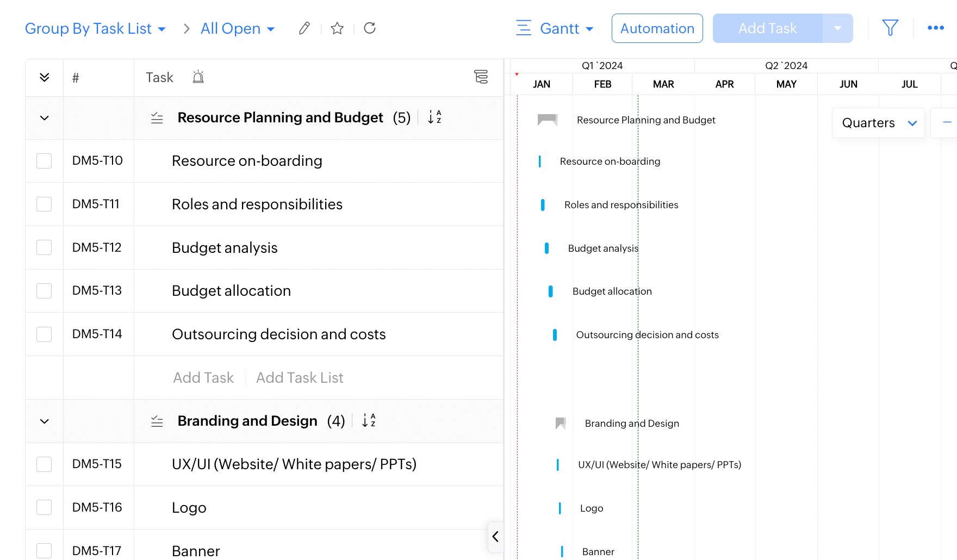The width and height of the screenshot is (957, 560).
Task: Switch view using the Gantt menu
Action: tap(555, 29)
